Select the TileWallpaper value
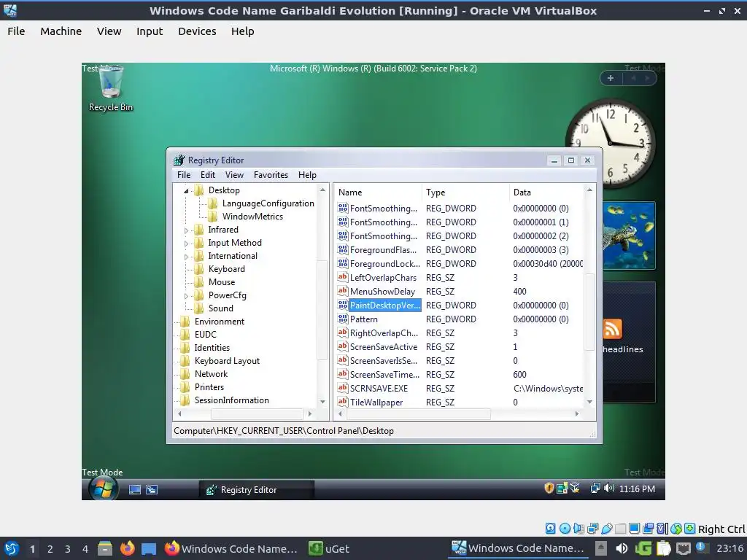This screenshot has width=747, height=560. [376, 402]
